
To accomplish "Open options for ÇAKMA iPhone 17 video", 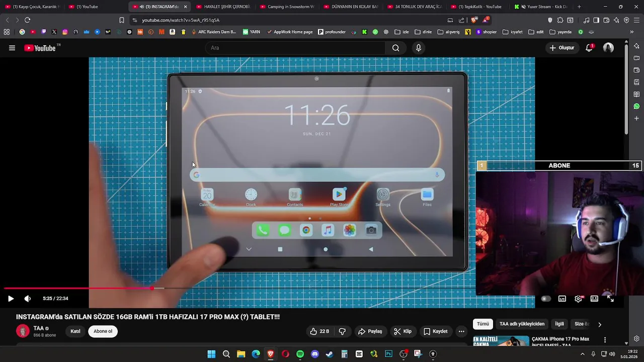I will tap(605, 340).
